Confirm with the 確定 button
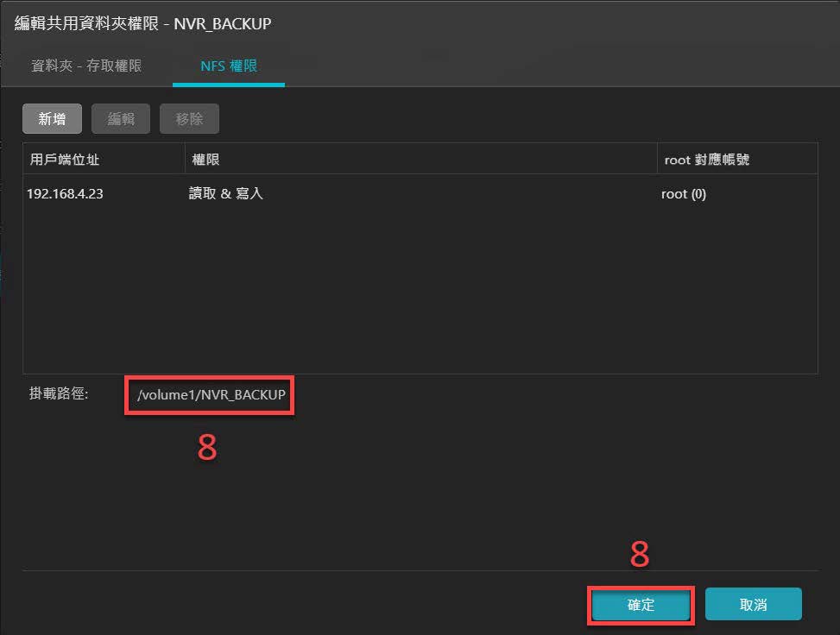The height and width of the screenshot is (635, 840). [x=641, y=605]
